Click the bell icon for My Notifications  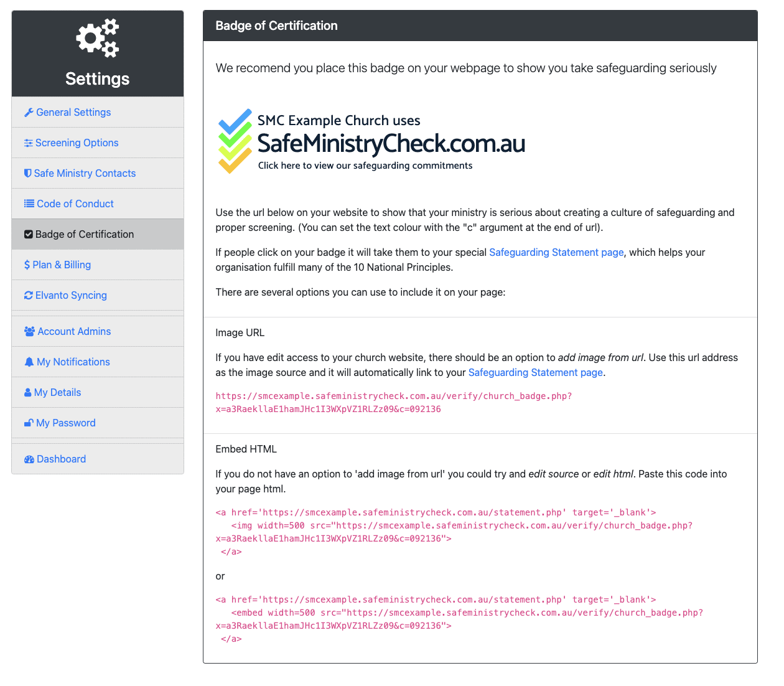pos(29,362)
